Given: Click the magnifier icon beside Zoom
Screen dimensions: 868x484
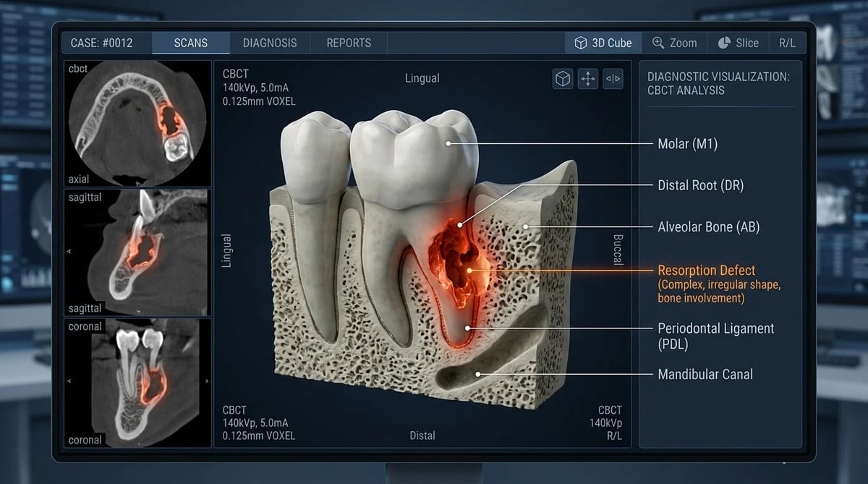Looking at the screenshot, I should (658, 43).
